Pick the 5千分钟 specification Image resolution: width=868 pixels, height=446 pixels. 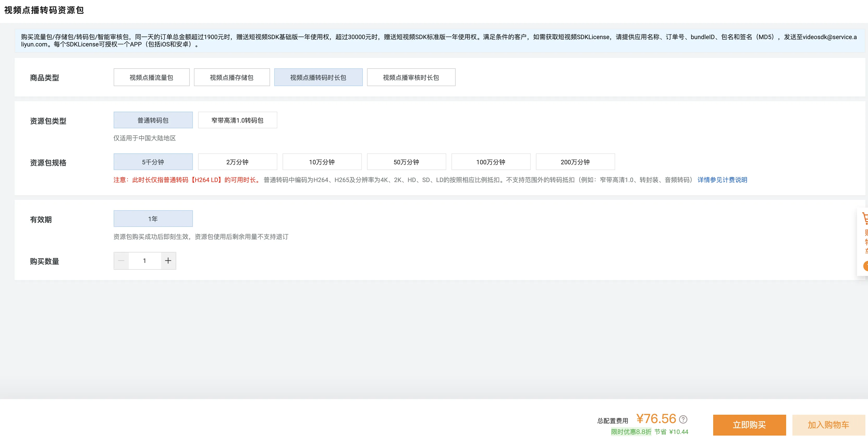point(153,162)
